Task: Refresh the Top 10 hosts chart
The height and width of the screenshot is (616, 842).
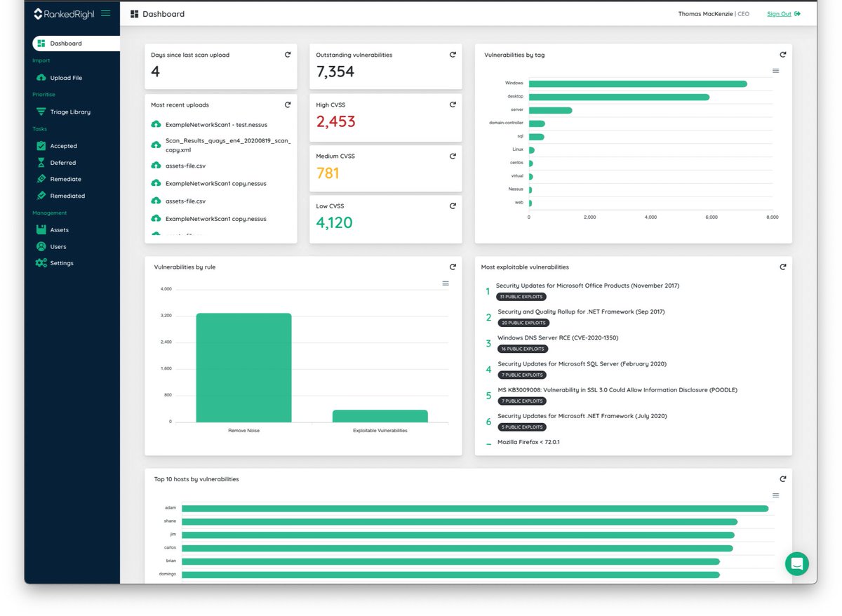Action: tap(783, 478)
